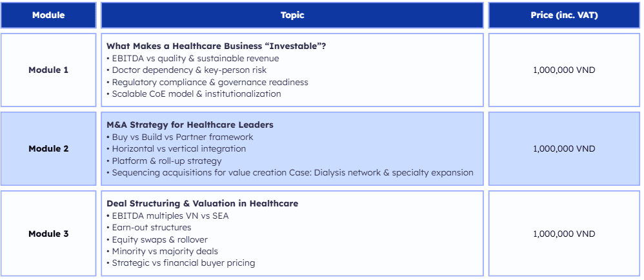Click 'Horizontal vs vertical integration' bullet
Viewport: 644px width, 280px height.
click(x=179, y=149)
